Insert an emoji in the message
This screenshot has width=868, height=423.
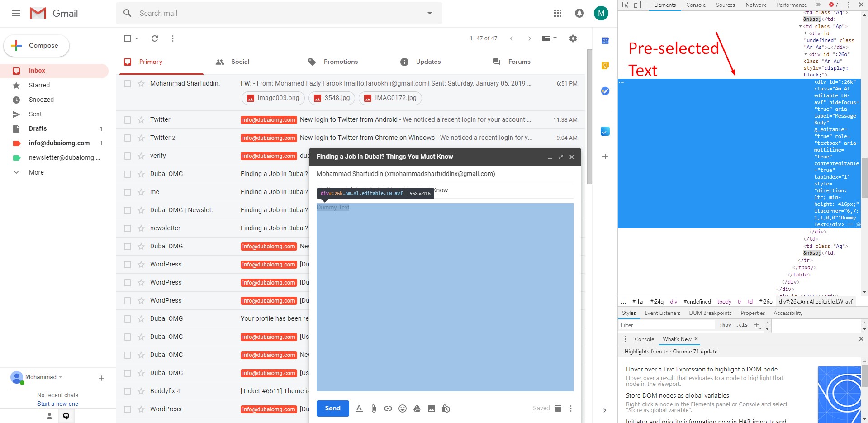403,409
